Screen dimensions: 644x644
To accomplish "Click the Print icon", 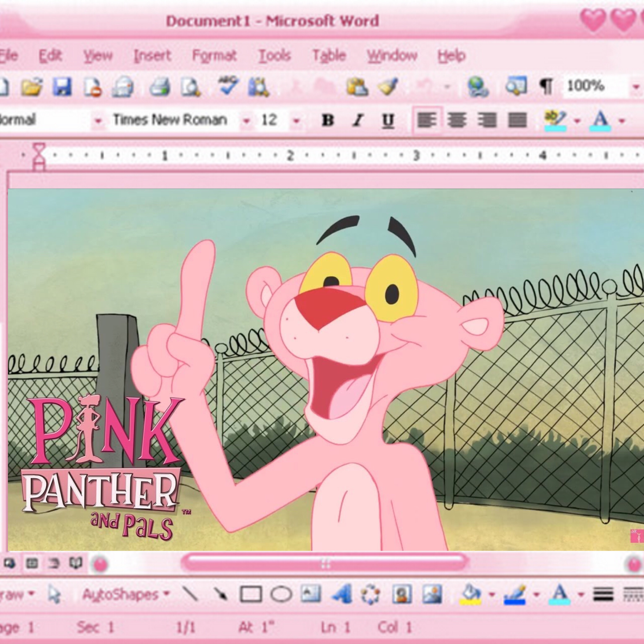I will pos(160,87).
